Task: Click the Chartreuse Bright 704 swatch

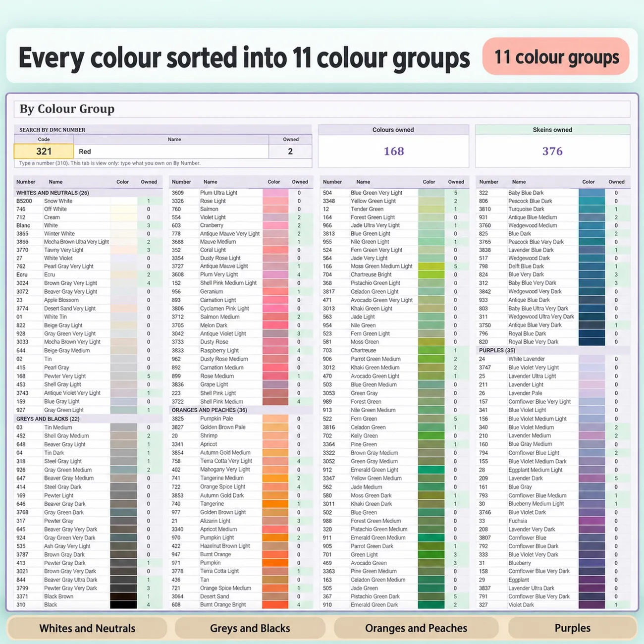Action: pyautogui.click(x=431, y=274)
